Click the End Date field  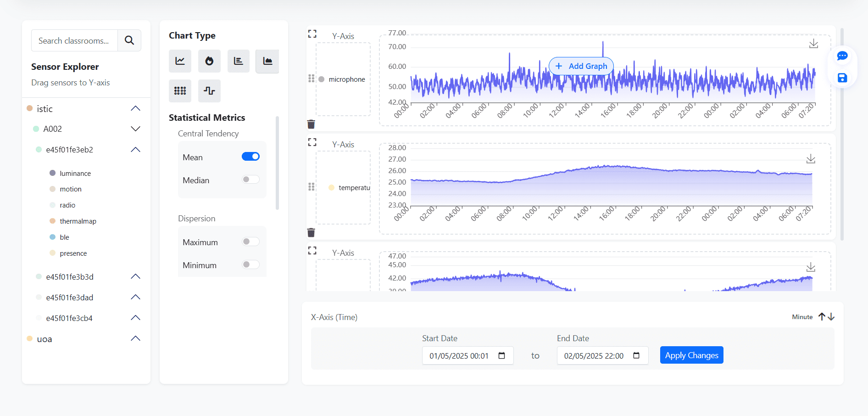602,356
